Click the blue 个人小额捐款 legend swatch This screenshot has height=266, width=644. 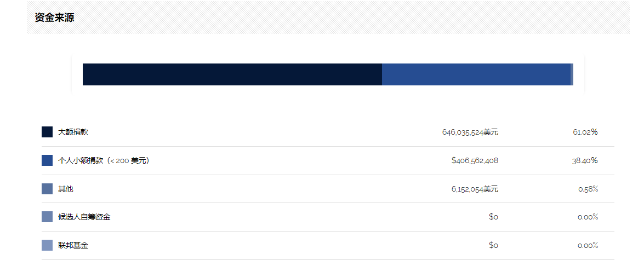(x=47, y=160)
